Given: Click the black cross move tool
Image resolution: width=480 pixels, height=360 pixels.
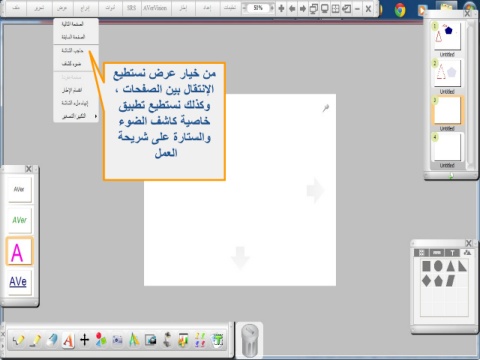Looking at the screenshot, I should pyautogui.click(x=85, y=340).
